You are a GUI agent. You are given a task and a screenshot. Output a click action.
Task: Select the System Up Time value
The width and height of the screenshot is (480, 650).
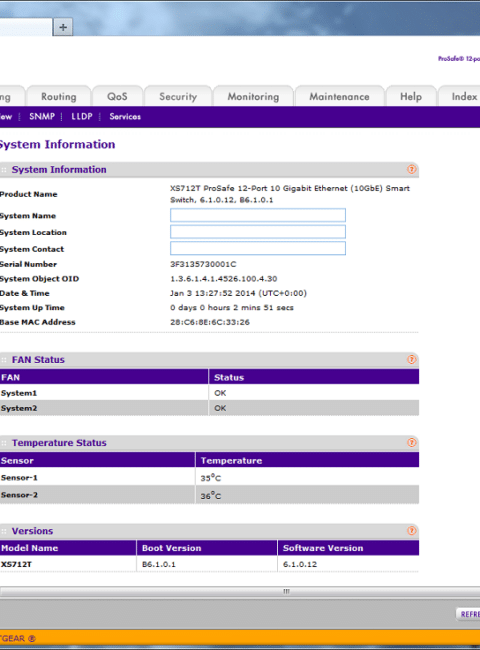(x=232, y=308)
